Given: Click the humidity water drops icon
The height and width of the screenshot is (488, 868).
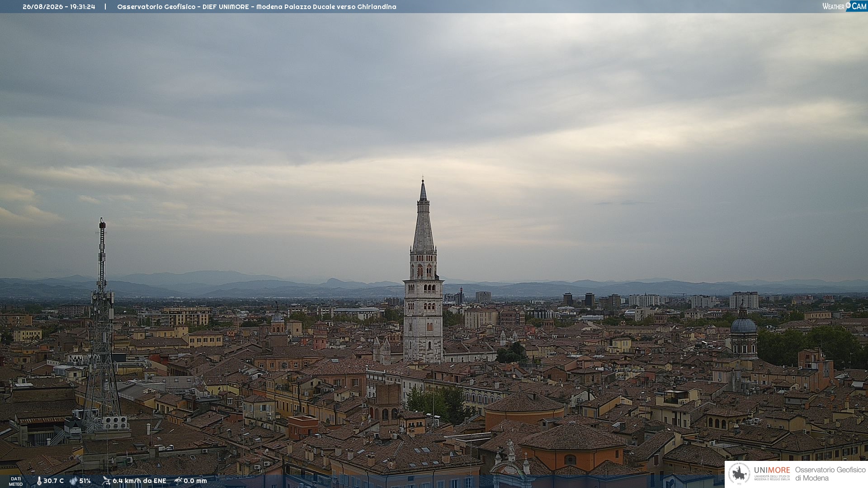Looking at the screenshot, I should (73, 481).
